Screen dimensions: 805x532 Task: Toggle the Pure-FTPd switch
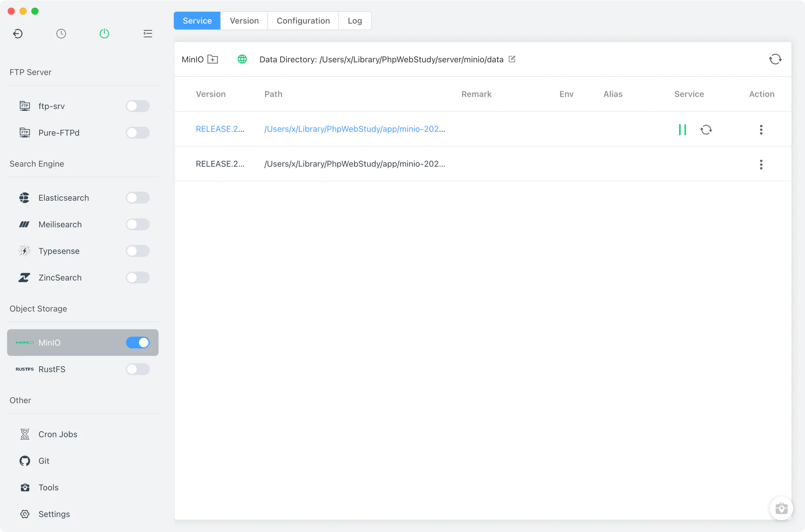pos(138,132)
